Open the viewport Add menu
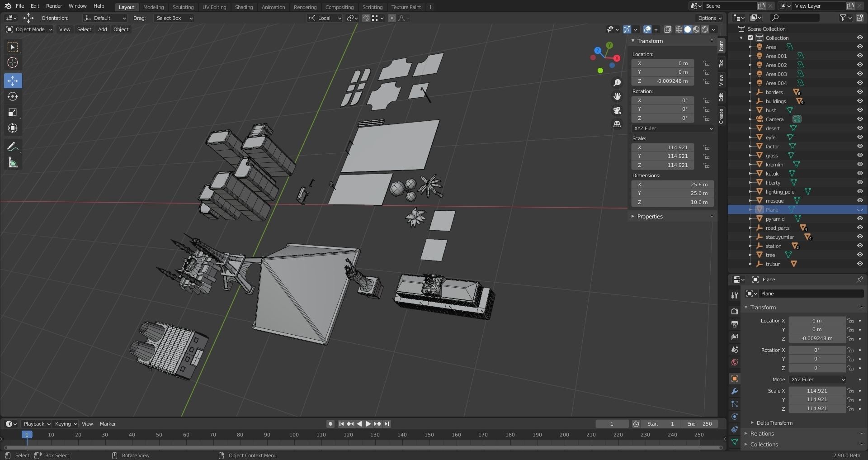The width and height of the screenshot is (868, 460). (x=103, y=29)
